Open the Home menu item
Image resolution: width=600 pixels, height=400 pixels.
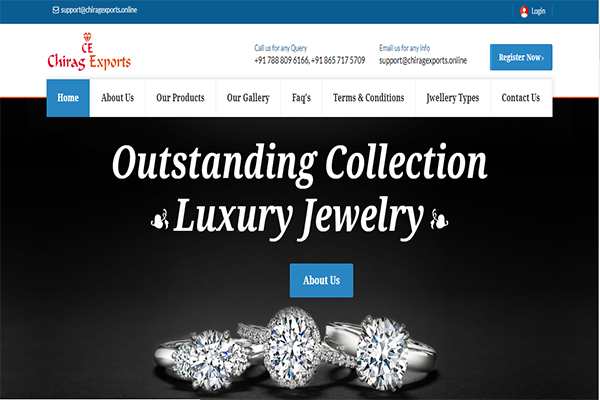point(68,98)
